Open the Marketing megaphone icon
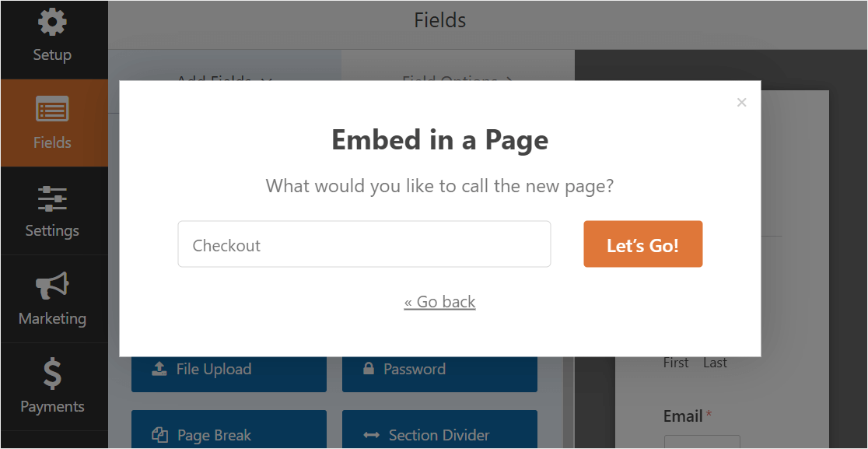Viewport: 868px width, 449px height. coord(52,286)
